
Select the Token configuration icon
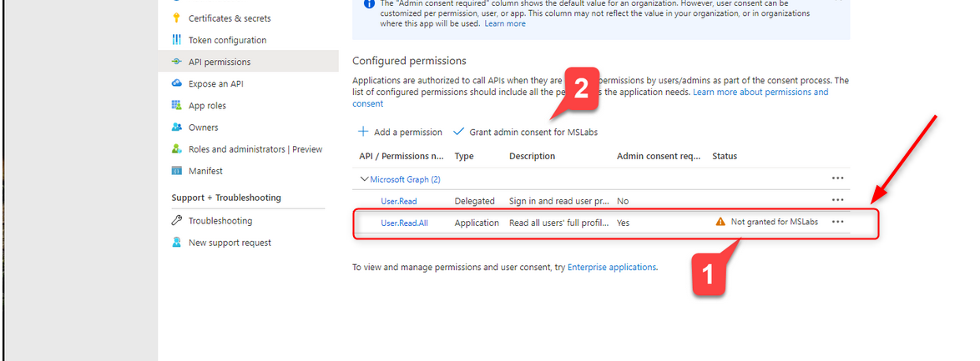click(176, 40)
